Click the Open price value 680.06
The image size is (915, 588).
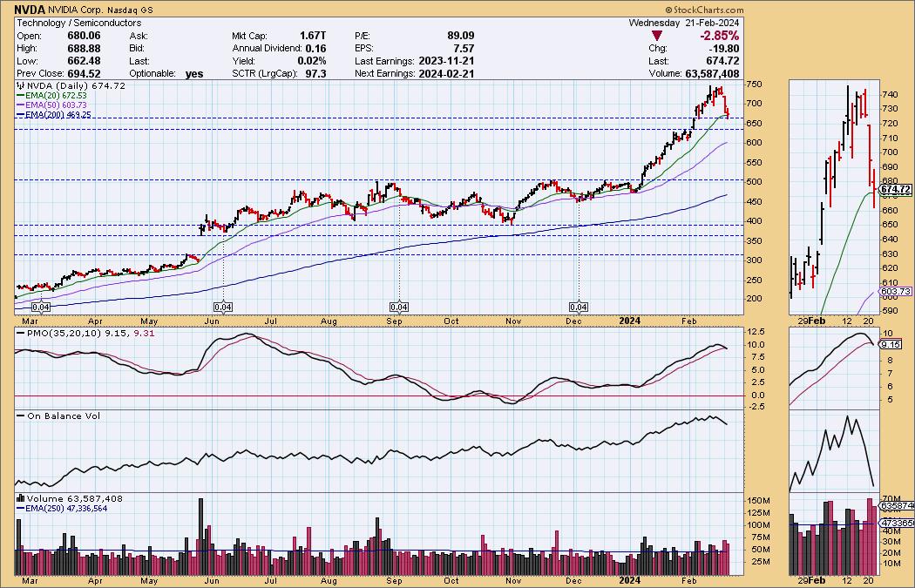[85, 36]
